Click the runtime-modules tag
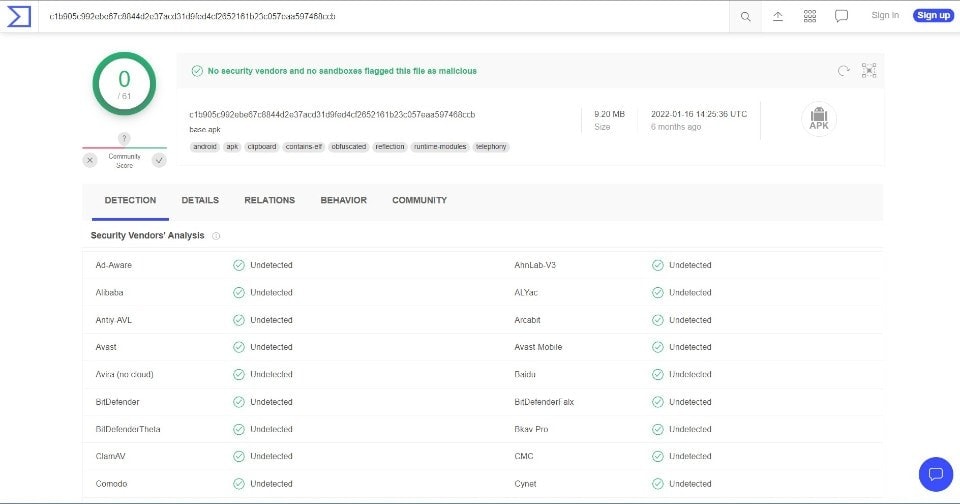 pos(440,147)
